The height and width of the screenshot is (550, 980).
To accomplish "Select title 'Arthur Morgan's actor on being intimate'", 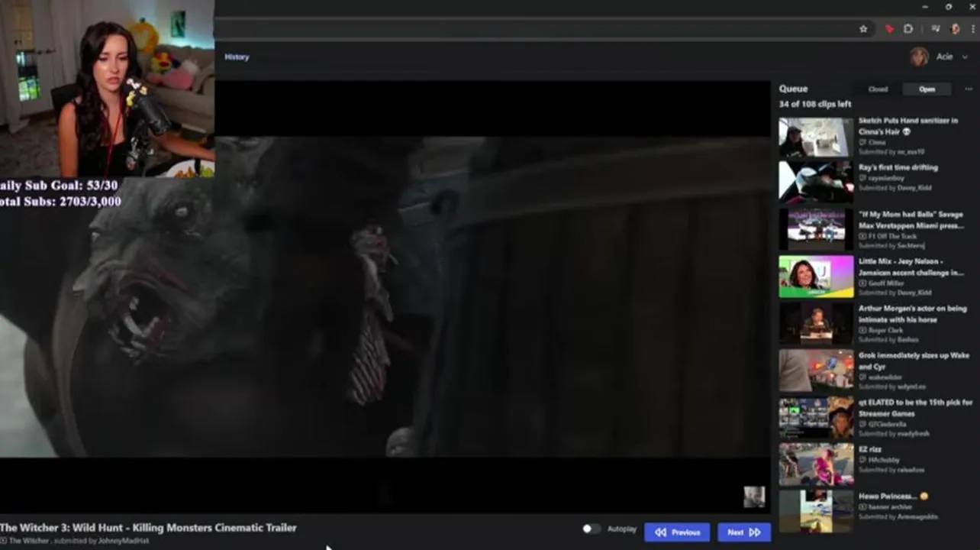I will click(x=913, y=314).
